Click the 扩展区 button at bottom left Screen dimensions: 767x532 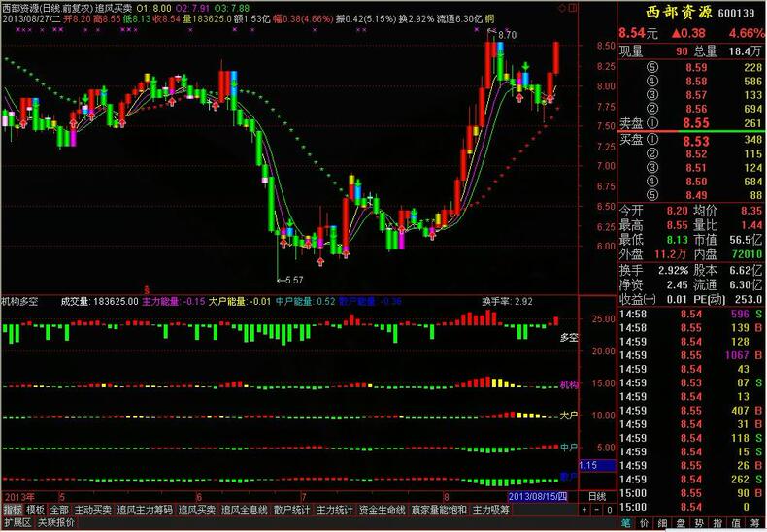point(17,522)
